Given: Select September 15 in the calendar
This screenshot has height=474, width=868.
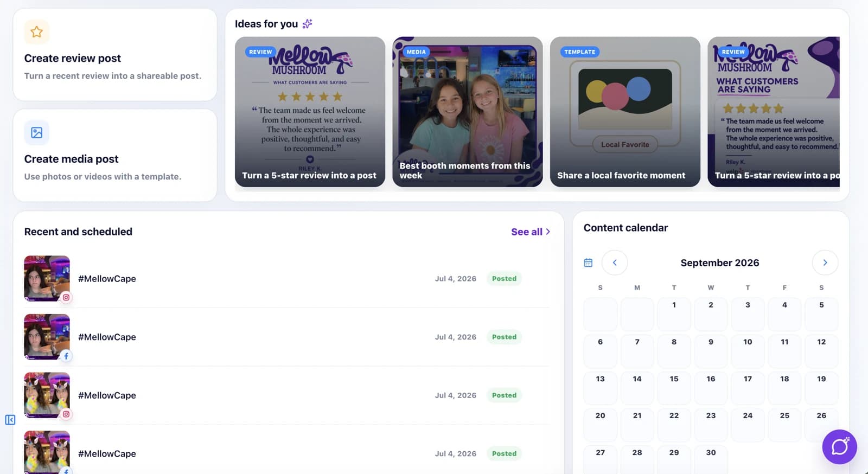Looking at the screenshot, I should (x=674, y=387).
